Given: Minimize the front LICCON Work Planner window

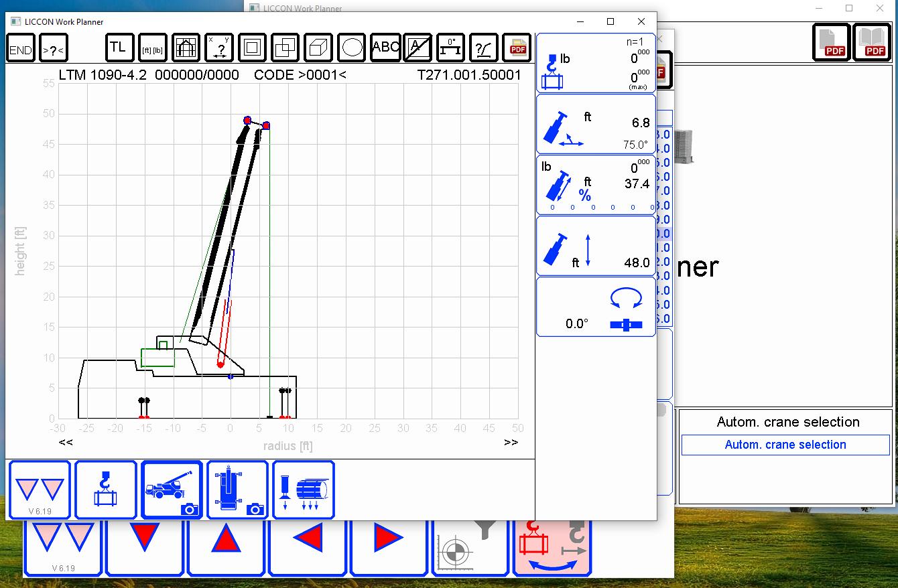Looking at the screenshot, I should click(x=580, y=21).
